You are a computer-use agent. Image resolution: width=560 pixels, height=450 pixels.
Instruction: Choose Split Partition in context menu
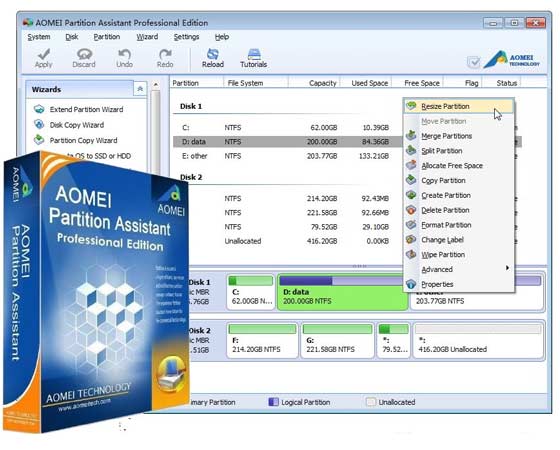tap(459, 151)
